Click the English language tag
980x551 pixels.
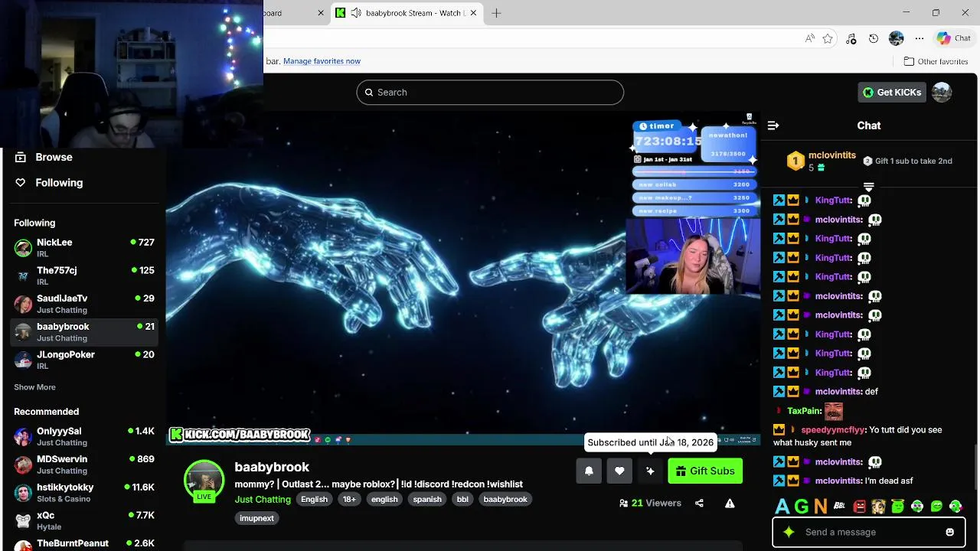click(314, 499)
